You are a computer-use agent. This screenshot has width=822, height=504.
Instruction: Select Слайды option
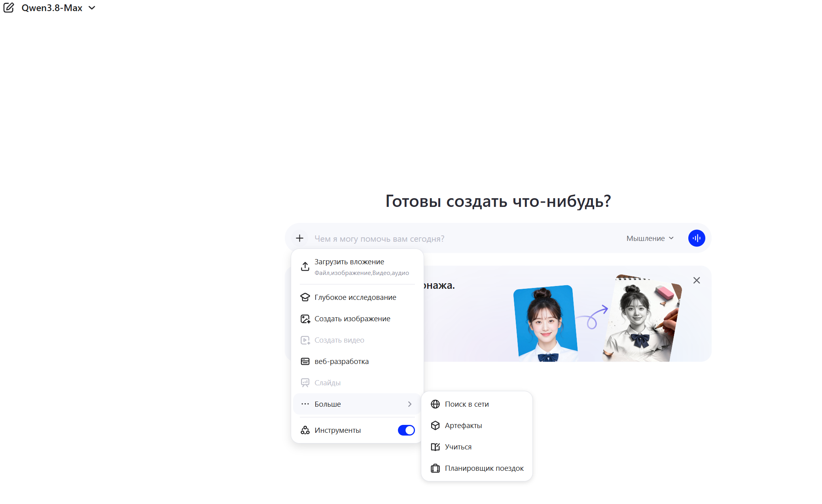click(x=357, y=383)
